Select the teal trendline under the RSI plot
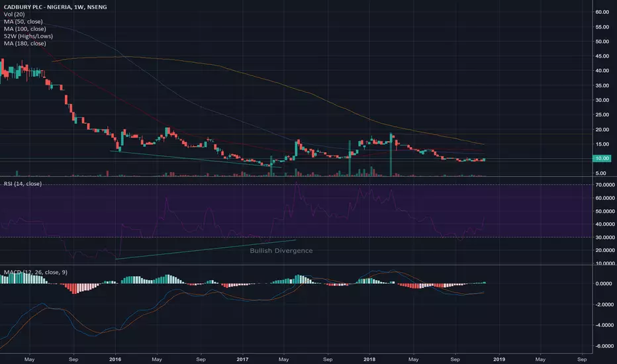This screenshot has width=617, height=364. coord(205,250)
